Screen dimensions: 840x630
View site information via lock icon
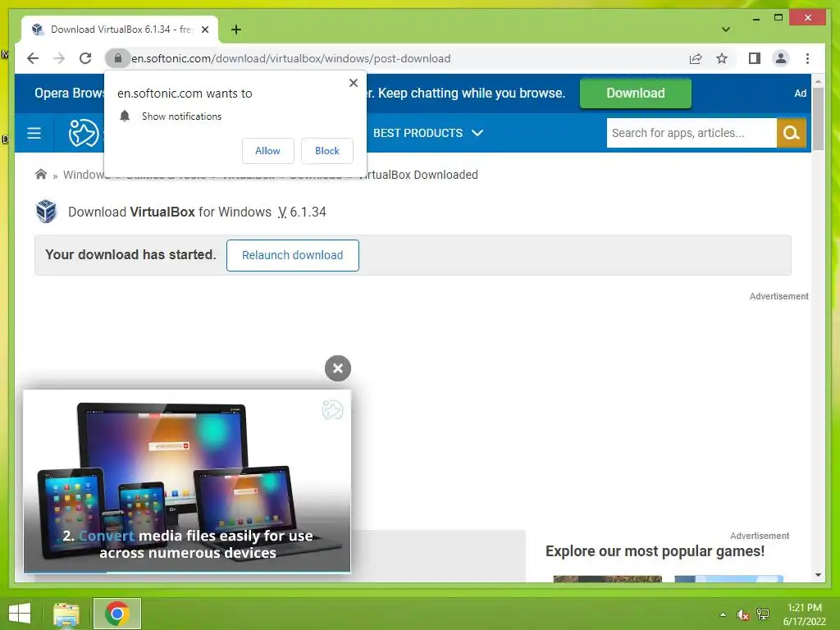(118, 58)
